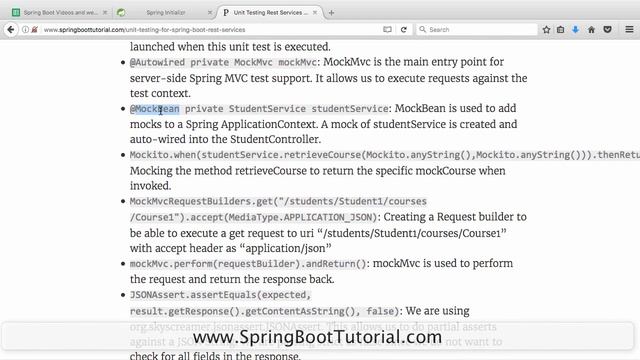Click the text 'auto-wired into the StudentController.'
Viewport: 640px width, 360px height.
point(225,139)
